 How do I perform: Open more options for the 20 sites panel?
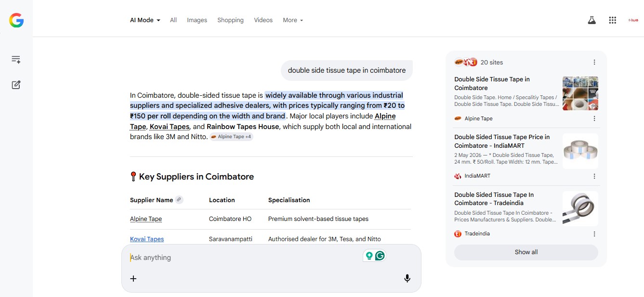coord(594,62)
